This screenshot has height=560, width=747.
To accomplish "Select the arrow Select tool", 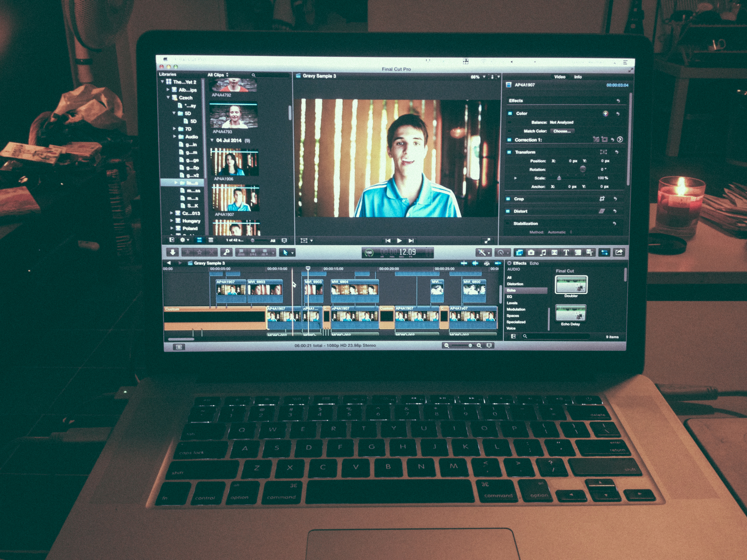I will (286, 252).
